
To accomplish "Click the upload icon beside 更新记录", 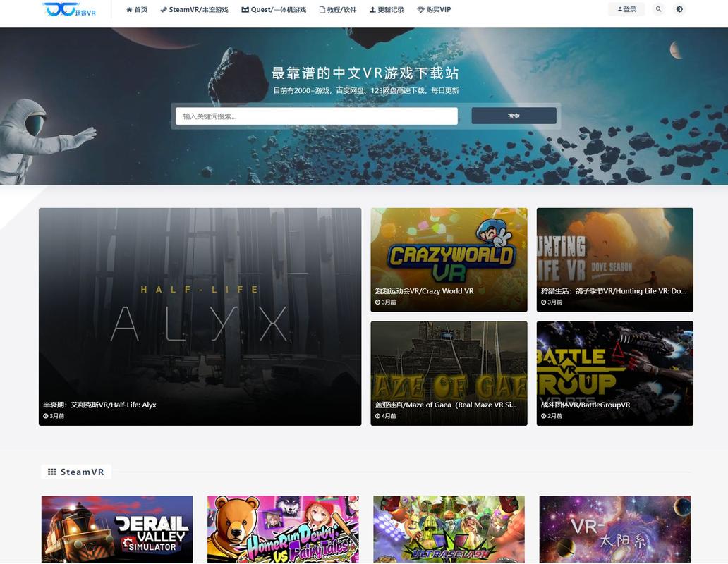I will pyautogui.click(x=372, y=9).
